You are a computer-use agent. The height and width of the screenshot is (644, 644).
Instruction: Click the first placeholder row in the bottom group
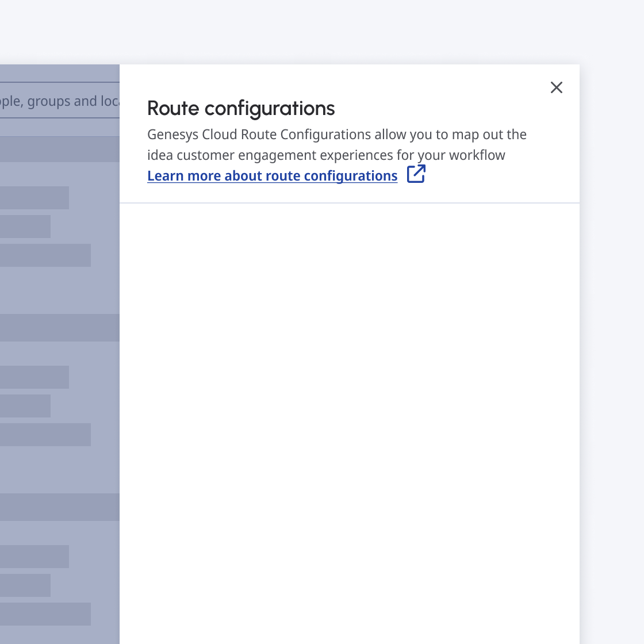click(x=34, y=557)
